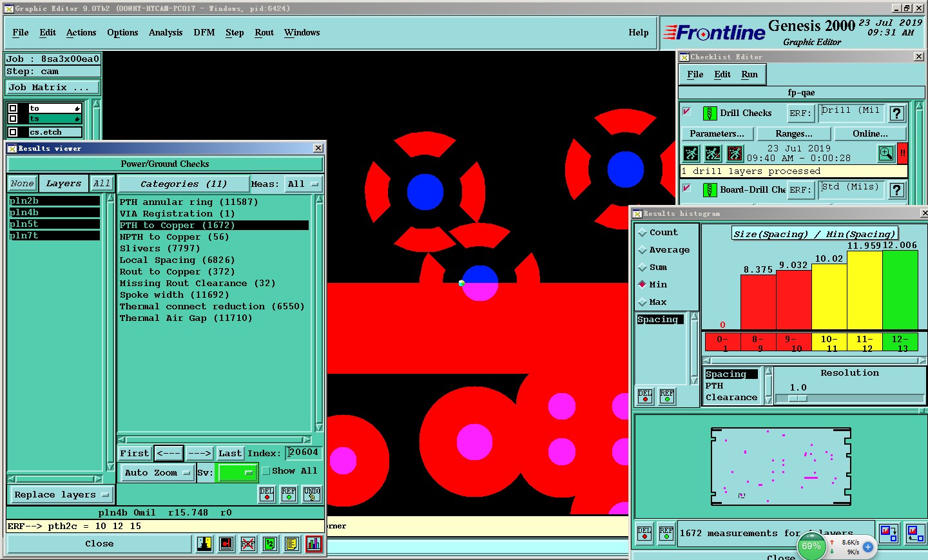This screenshot has height=560, width=928.
Task: Click the Resolution slider handle
Action: coord(797,399)
